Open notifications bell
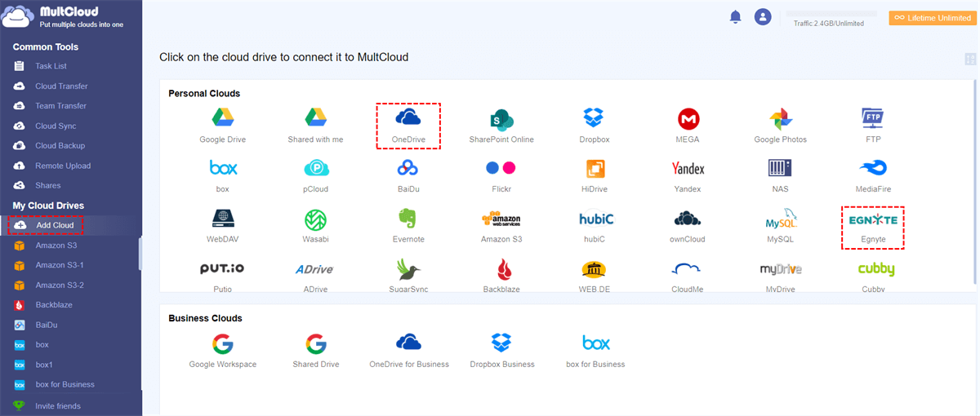The height and width of the screenshot is (416, 980). 735,16
